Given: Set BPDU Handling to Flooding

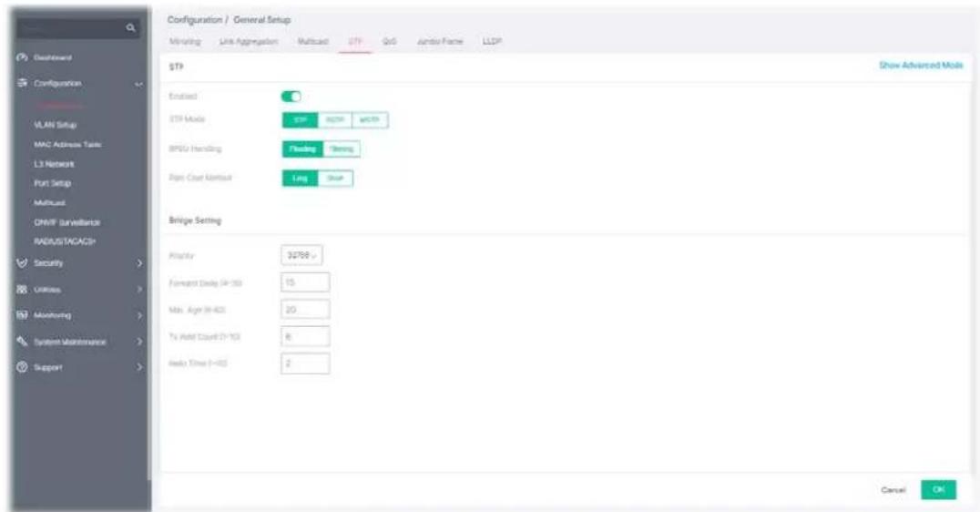Looking at the screenshot, I should (x=302, y=148).
